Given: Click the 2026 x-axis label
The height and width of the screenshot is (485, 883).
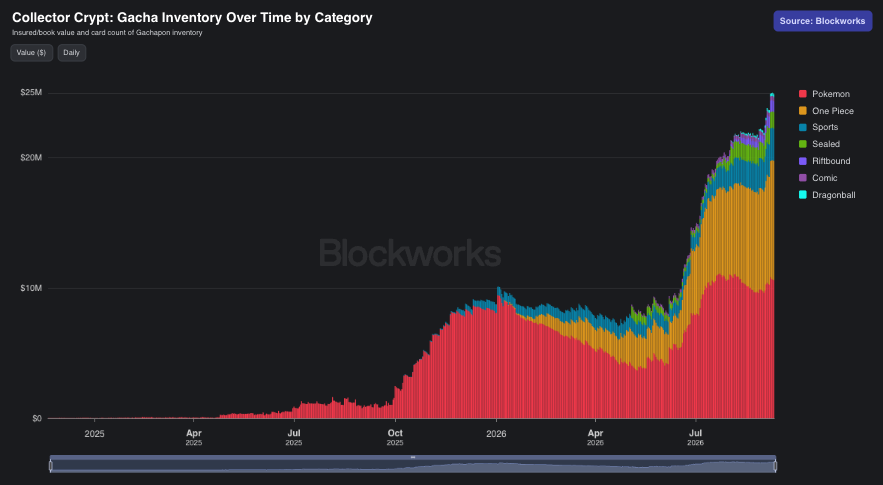Looking at the screenshot, I should (x=496, y=434).
